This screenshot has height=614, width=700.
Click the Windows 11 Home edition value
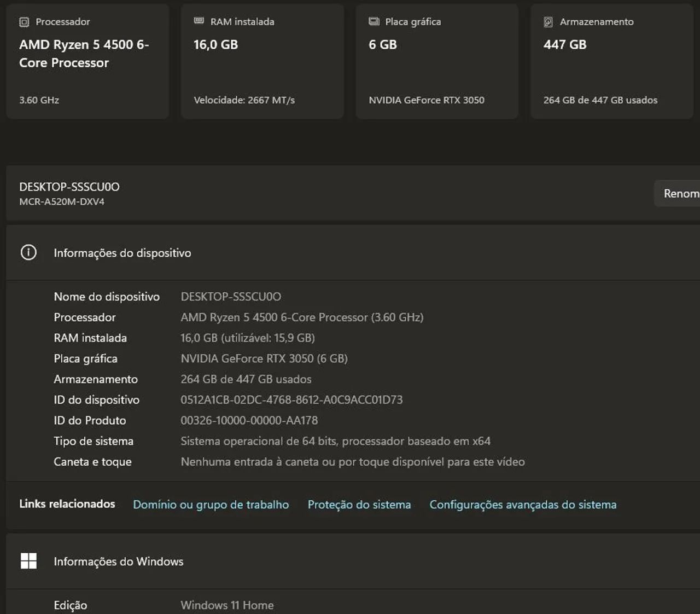point(227,605)
